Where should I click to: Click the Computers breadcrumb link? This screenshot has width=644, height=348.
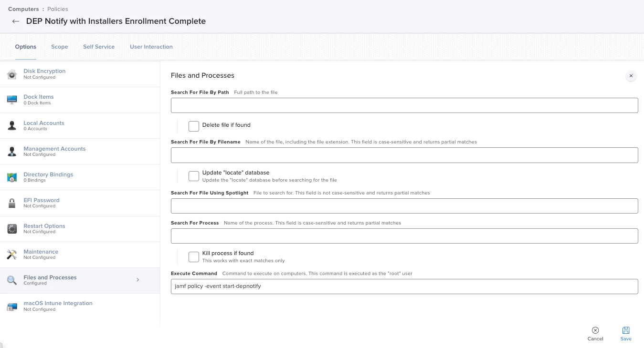point(24,9)
